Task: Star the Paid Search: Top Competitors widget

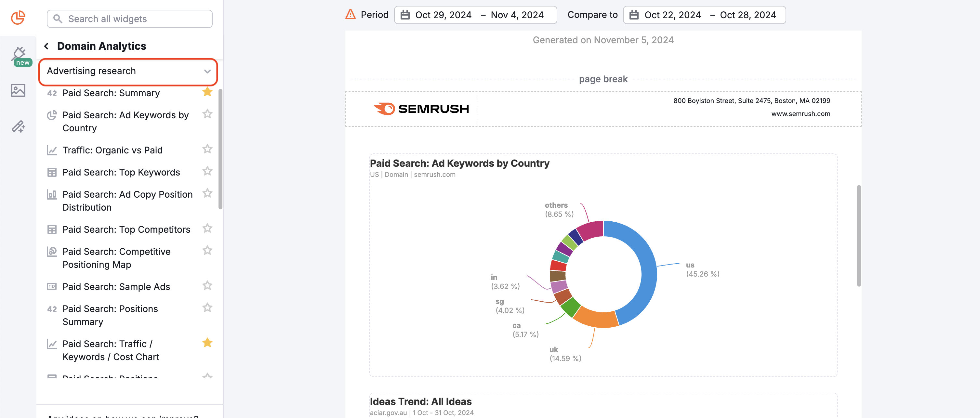Action: pyautogui.click(x=208, y=228)
